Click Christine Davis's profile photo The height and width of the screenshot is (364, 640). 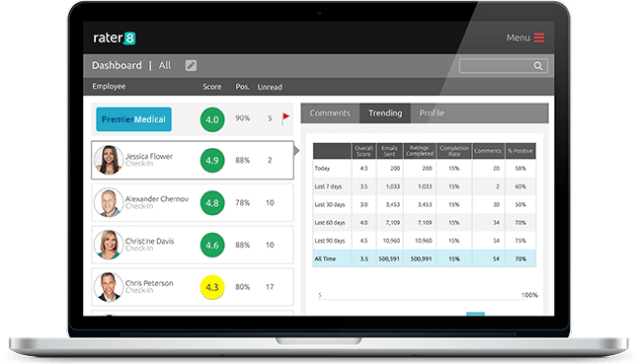[109, 245]
